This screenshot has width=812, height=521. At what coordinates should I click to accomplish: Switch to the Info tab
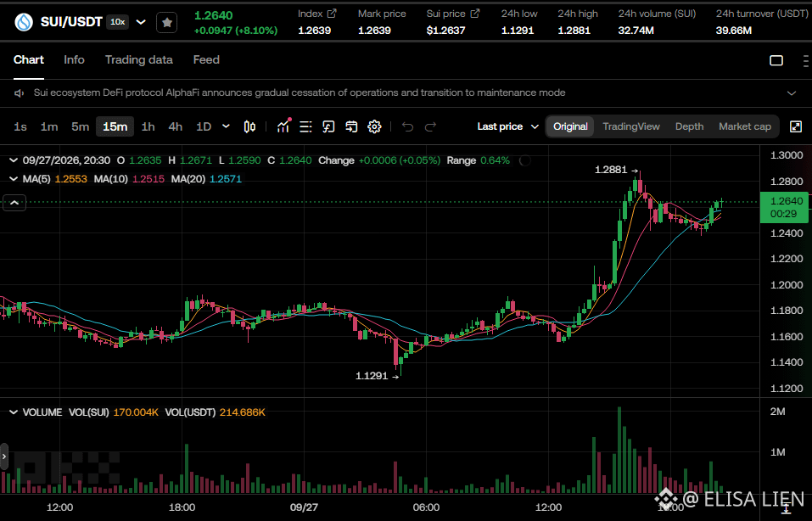74,60
